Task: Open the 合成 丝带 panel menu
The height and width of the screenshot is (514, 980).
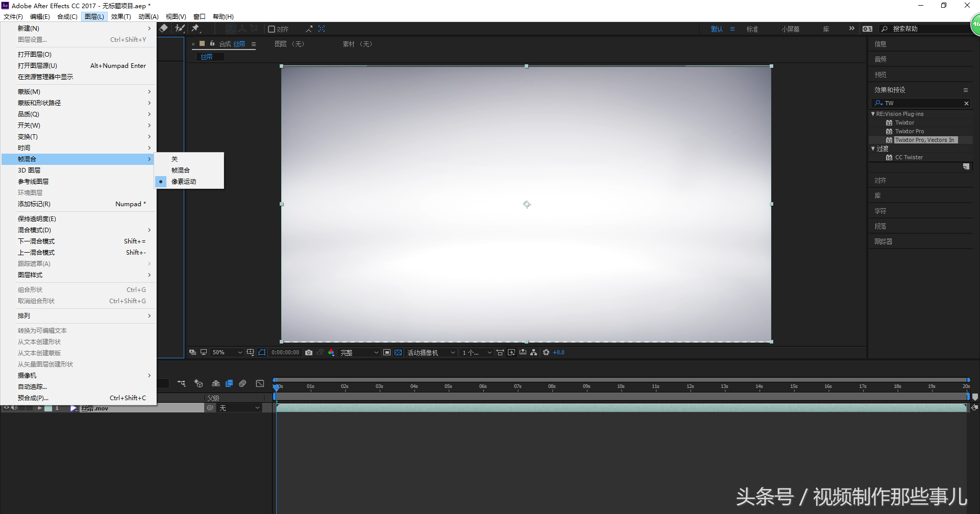Action: [x=254, y=44]
